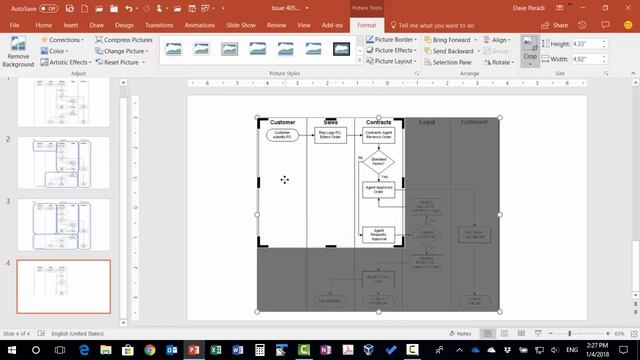Open the Picture Layout dropdown
Viewport: 640px width, 360px height.
pyautogui.click(x=391, y=61)
